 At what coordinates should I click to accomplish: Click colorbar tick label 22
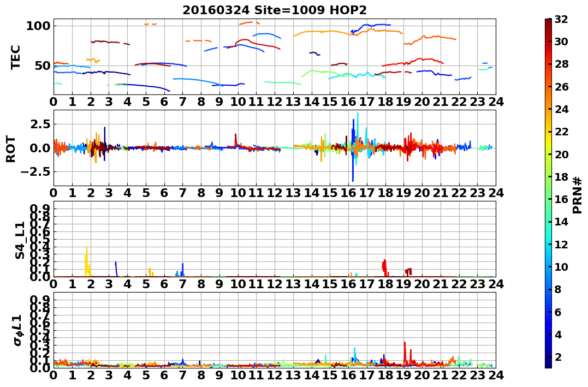pos(561,132)
